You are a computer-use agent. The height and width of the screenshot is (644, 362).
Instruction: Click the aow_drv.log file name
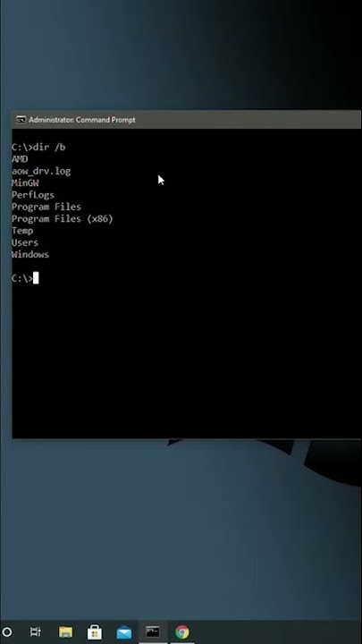pos(41,171)
